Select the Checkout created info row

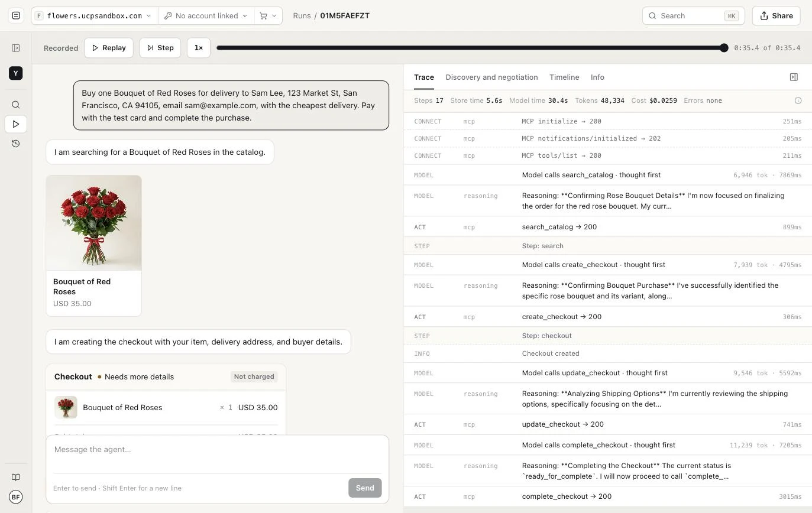point(607,353)
